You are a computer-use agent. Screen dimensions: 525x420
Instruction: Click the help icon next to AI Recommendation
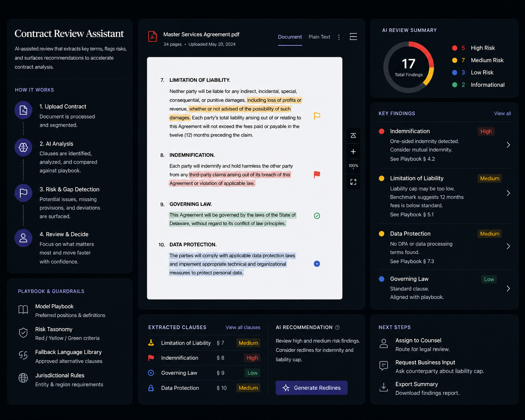[x=337, y=328]
